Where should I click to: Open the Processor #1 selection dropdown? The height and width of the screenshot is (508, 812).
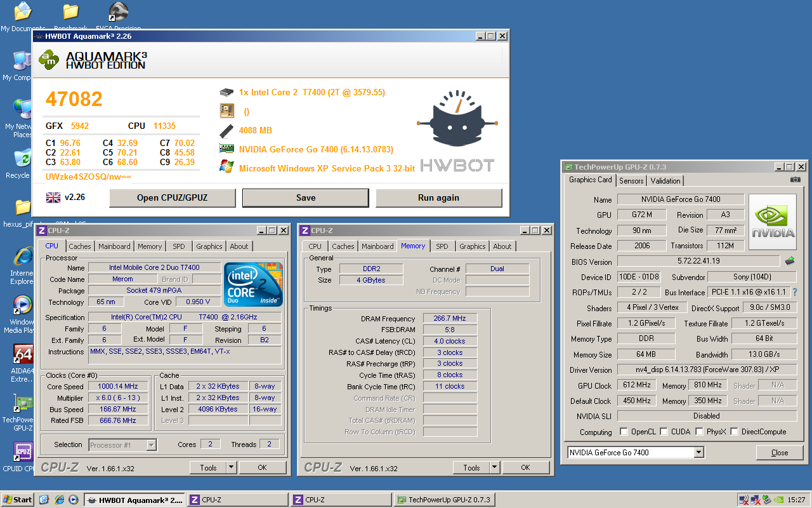pyautogui.click(x=151, y=445)
